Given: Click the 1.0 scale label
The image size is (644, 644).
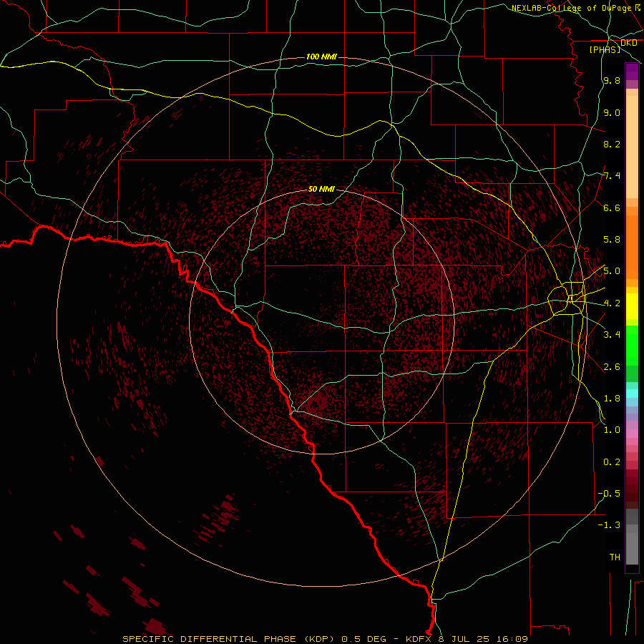Looking at the screenshot, I should pos(612,430).
